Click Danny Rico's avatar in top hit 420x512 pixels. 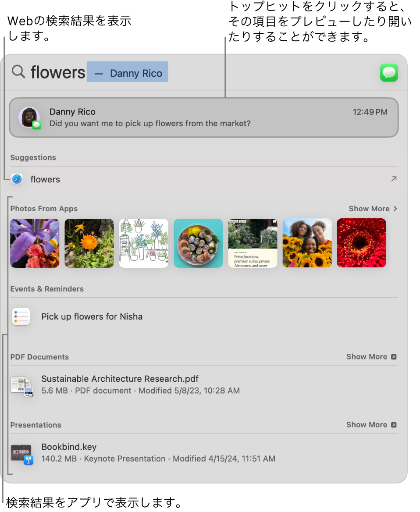29,117
